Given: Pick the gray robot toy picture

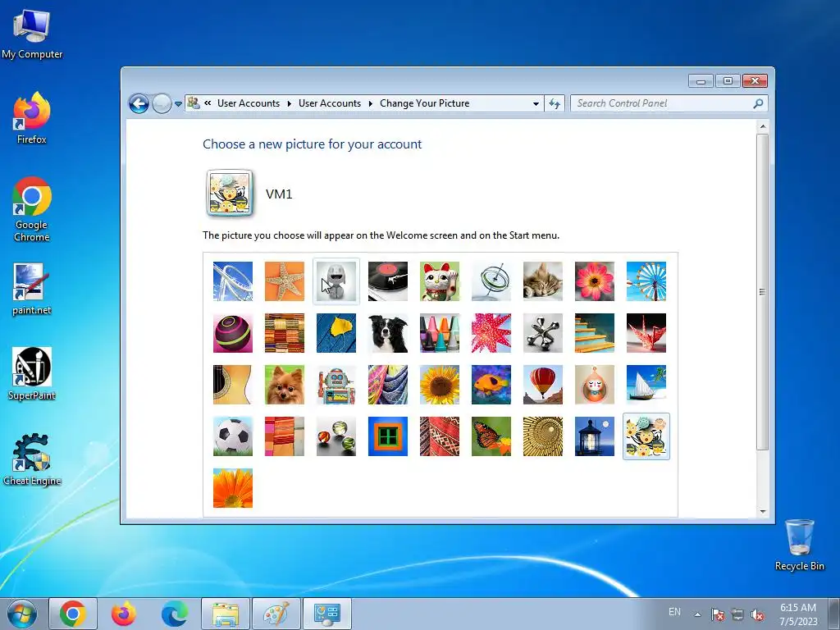Looking at the screenshot, I should pyautogui.click(x=336, y=281).
